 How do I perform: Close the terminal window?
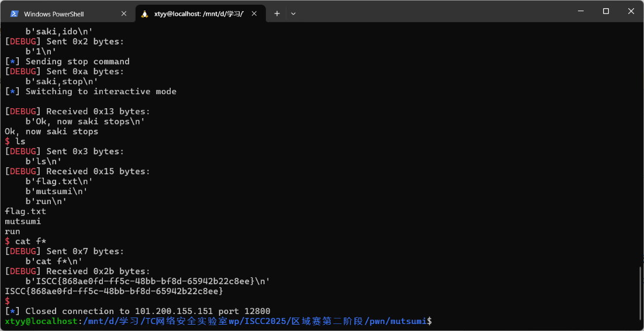tap(631, 11)
